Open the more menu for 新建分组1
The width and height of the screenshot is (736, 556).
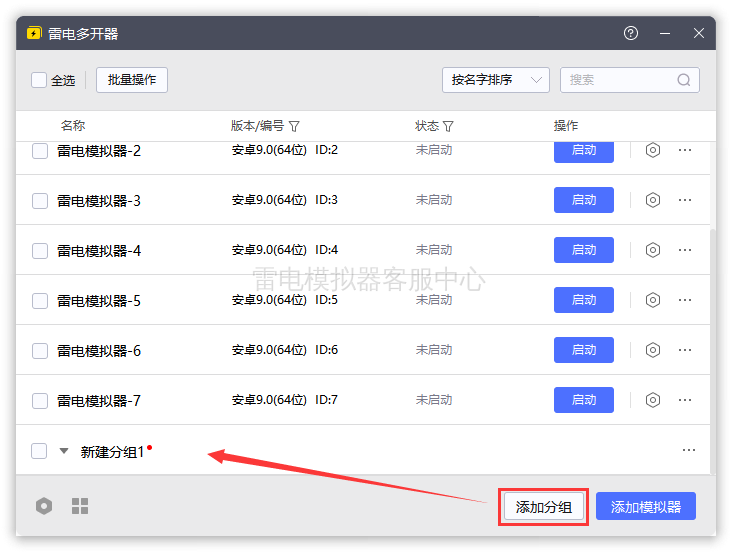(x=689, y=450)
